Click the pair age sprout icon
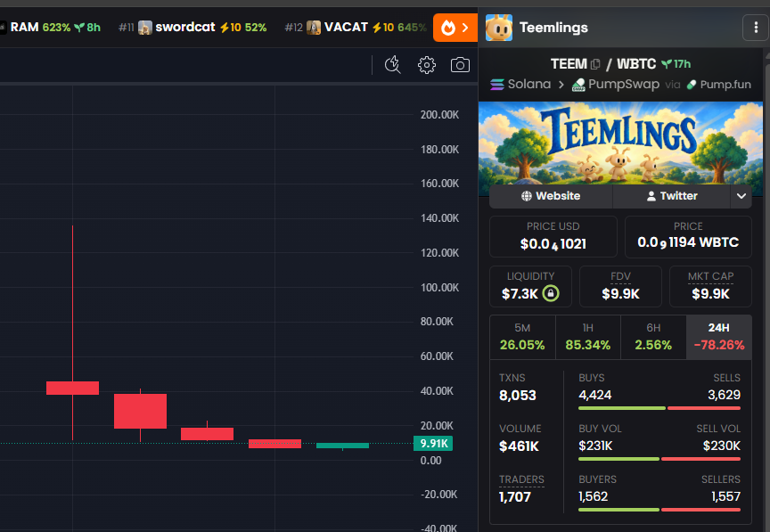This screenshot has width=770, height=532. pyautogui.click(x=667, y=64)
